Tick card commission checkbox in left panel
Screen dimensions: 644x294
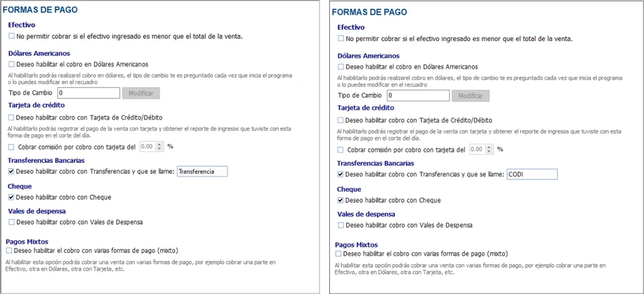(12, 146)
